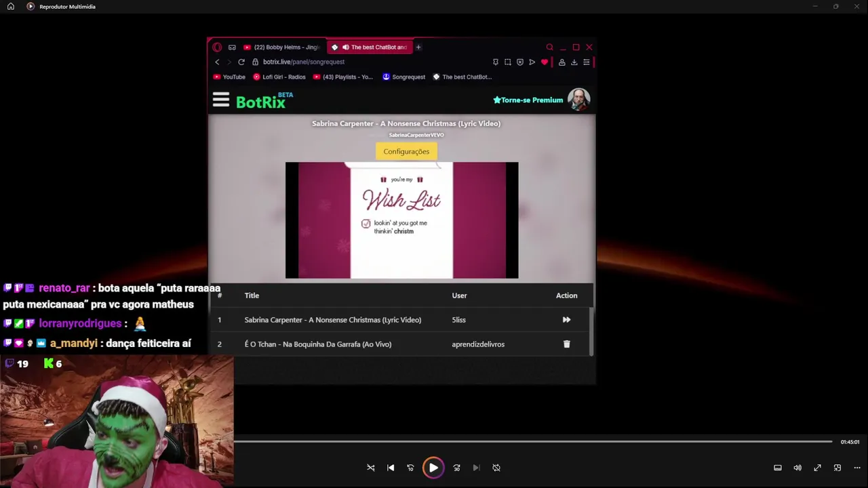Click the User column header
The image size is (868, 488).
[459, 296]
